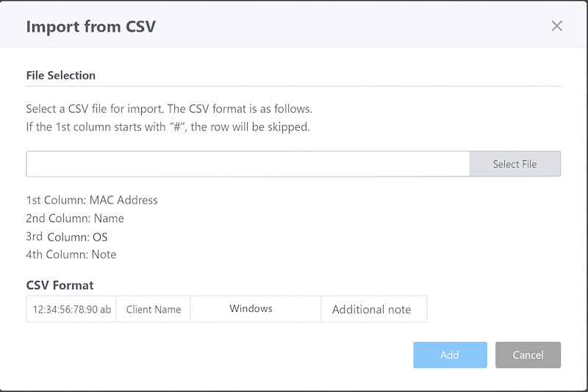
Task: Click the empty file path field
Action: (x=248, y=164)
